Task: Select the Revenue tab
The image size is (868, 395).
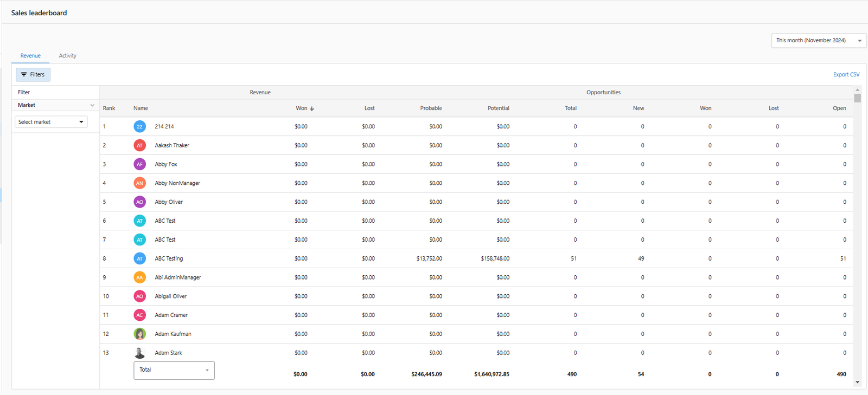Action: 30,56
